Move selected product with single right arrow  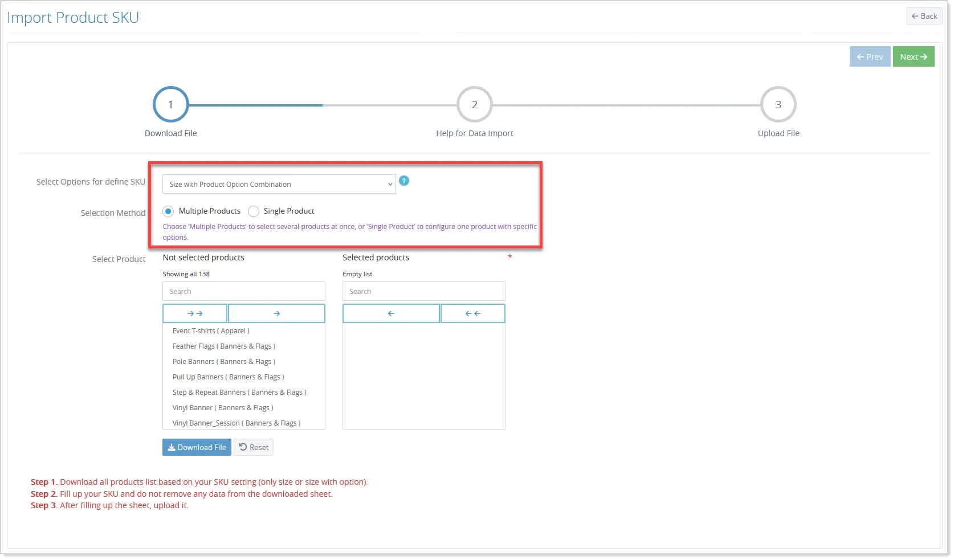click(276, 313)
